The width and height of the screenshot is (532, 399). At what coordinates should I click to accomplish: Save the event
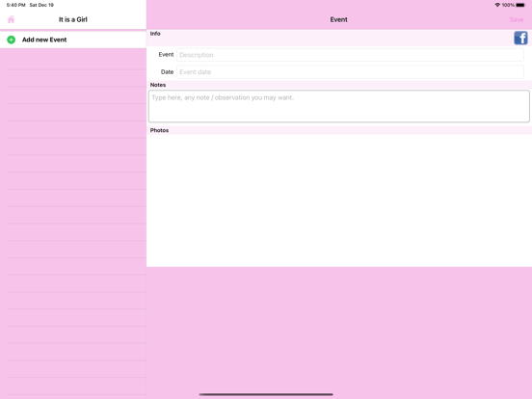(x=516, y=19)
